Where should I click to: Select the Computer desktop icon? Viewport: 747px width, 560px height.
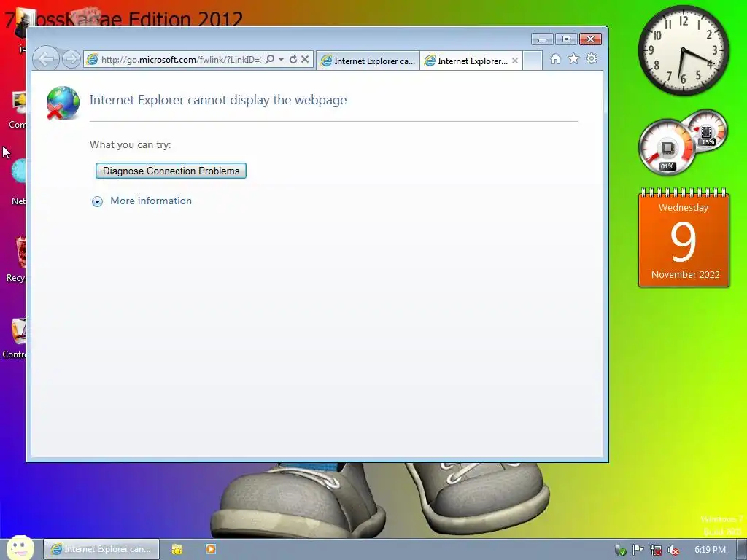pyautogui.click(x=18, y=109)
